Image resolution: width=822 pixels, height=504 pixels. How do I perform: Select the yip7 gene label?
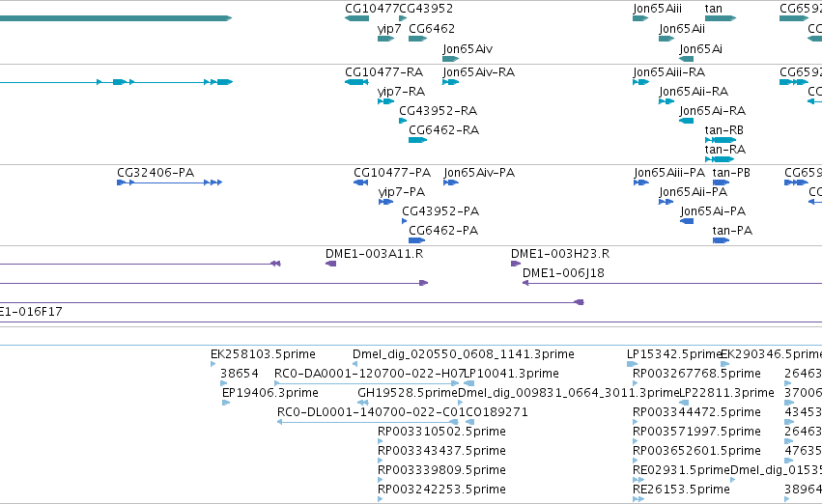click(x=389, y=29)
